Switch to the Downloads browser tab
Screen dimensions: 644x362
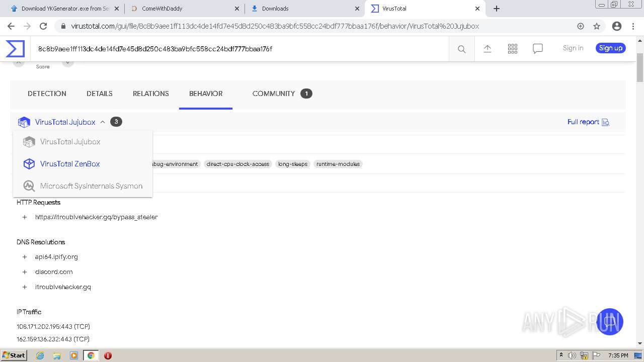pyautogui.click(x=305, y=9)
